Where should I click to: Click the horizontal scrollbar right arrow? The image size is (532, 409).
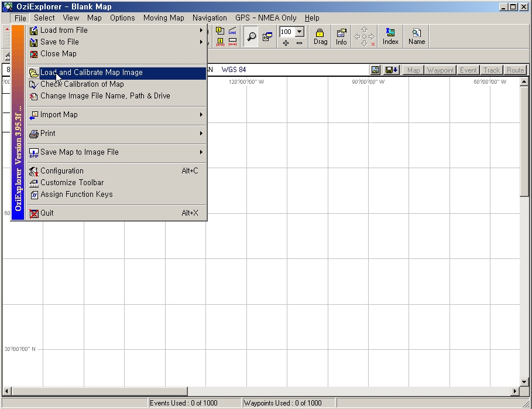click(515, 391)
